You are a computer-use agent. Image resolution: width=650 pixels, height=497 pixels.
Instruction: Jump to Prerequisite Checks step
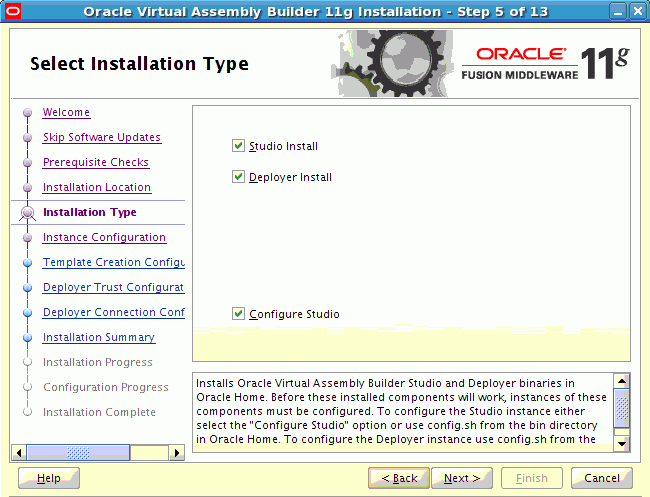[x=96, y=162]
